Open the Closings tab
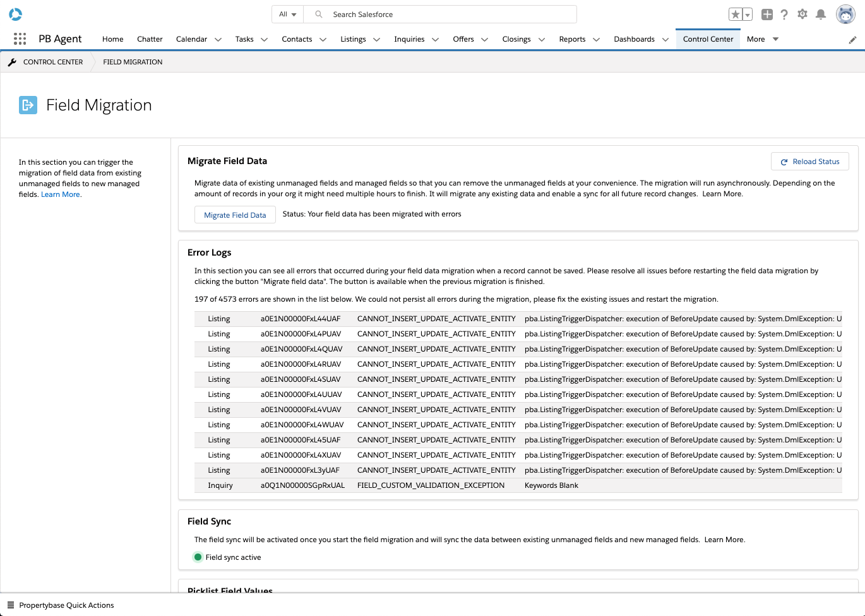865x616 pixels. 516,39
